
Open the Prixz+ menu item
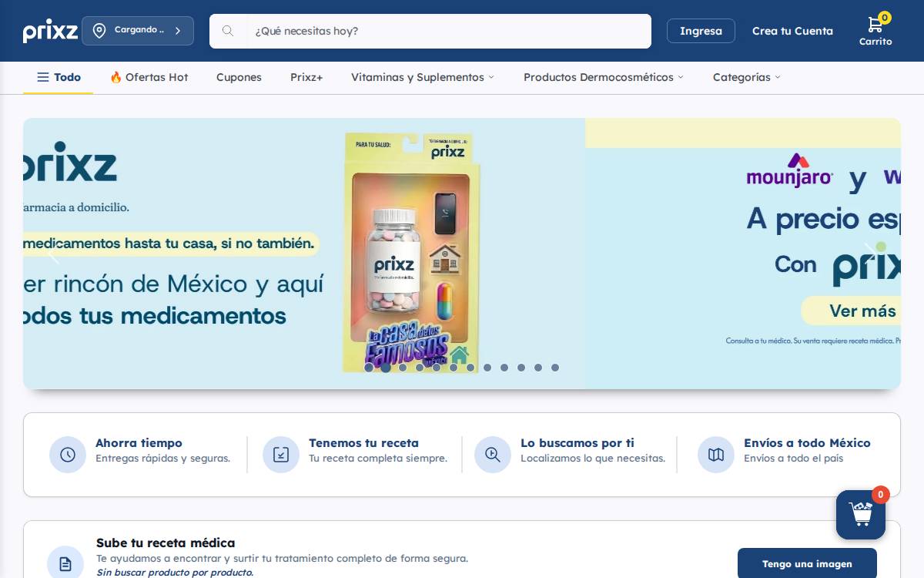(306, 77)
